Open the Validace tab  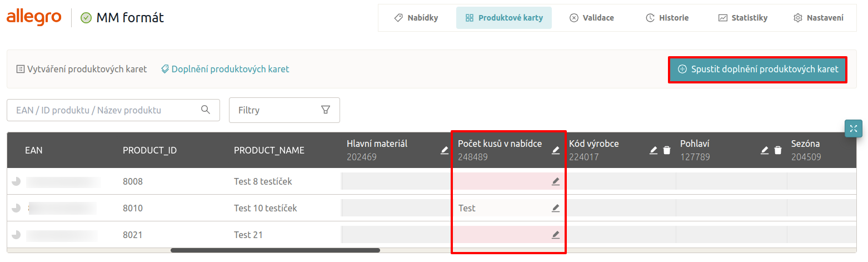(x=592, y=18)
